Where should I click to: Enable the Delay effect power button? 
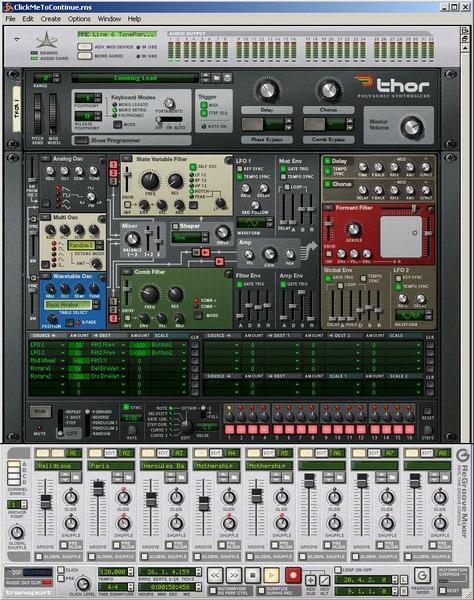click(x=327, y=161)
